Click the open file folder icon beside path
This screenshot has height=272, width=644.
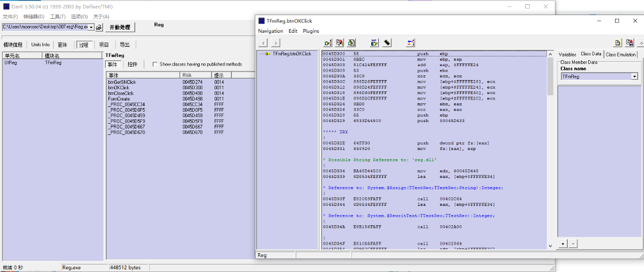(x=99, y=27)
